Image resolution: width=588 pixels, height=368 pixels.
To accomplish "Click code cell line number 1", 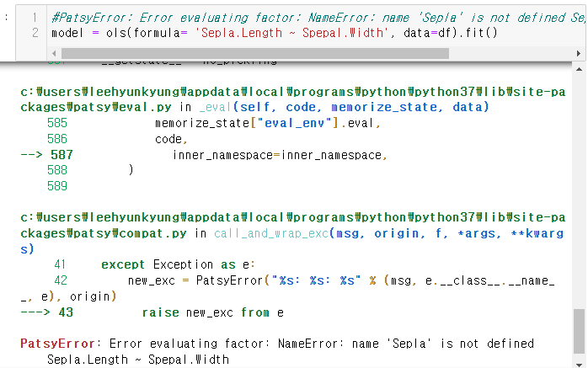I will click(x=35, y=18).
